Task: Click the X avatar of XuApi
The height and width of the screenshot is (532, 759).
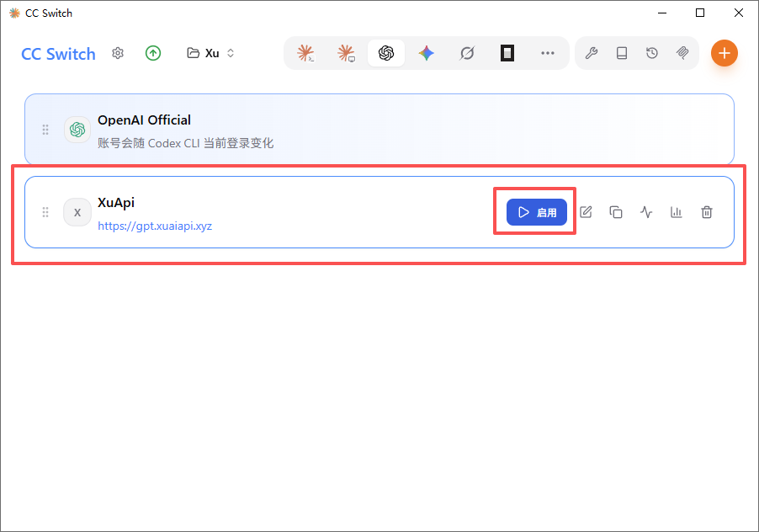Action: 77,212
